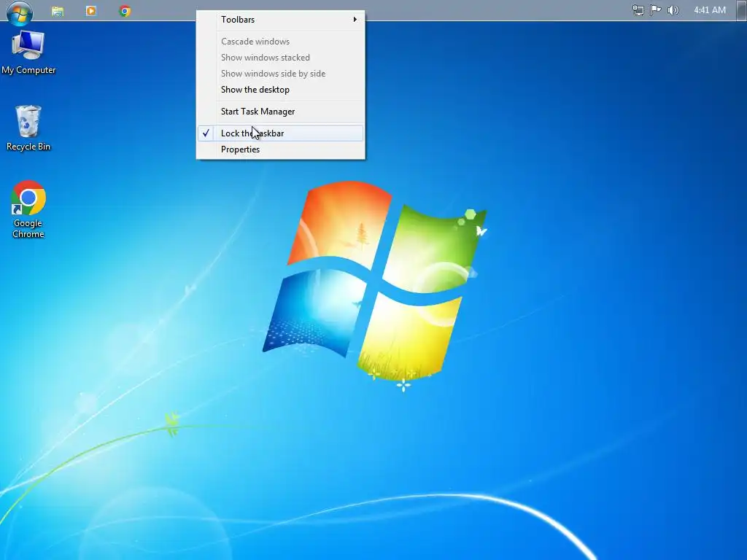The height and width of the screenshot is (560, 747).
Task: Launch Chrome from the taskbar
Action: [125, 10]
